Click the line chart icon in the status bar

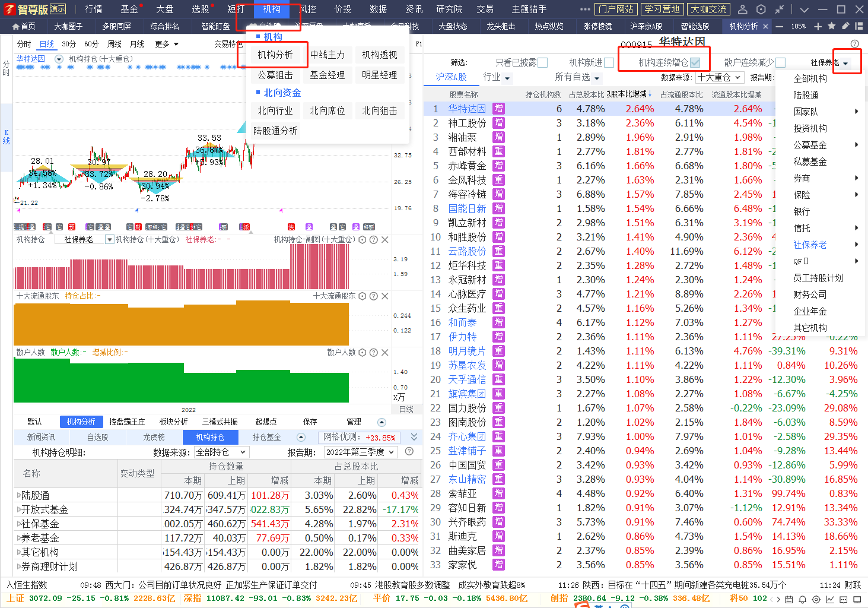830,600
